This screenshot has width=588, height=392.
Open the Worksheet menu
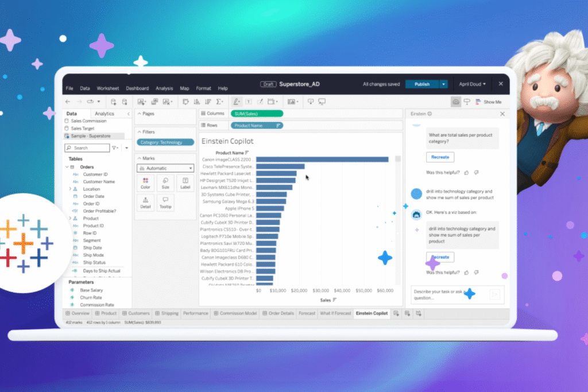[x=107, y=88]
